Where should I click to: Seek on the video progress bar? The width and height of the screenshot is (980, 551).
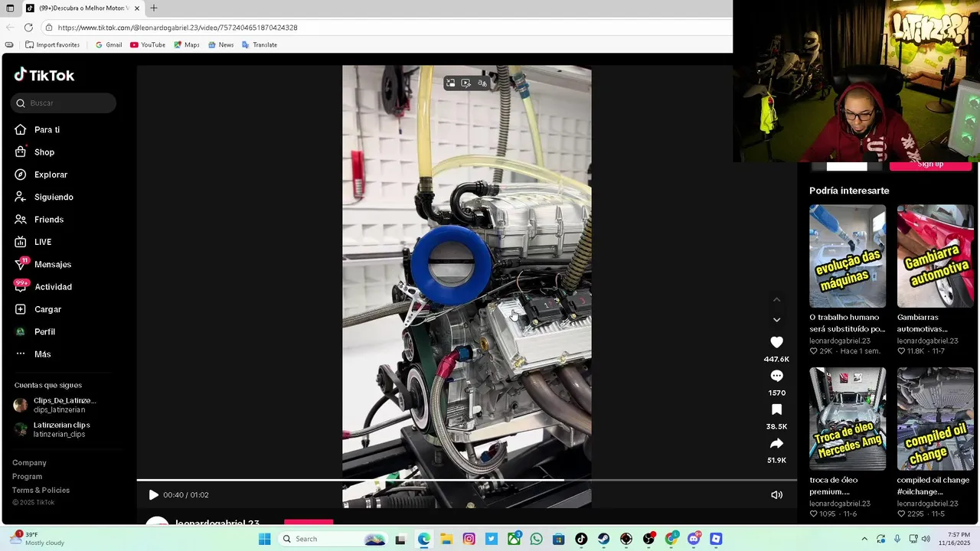coord(467,481)
